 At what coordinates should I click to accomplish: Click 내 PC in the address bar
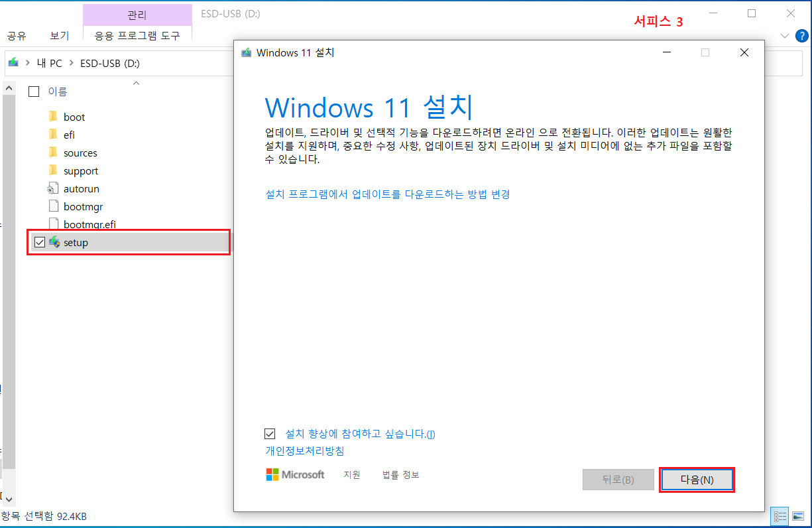pyautogui.click(x=50, y=63)
